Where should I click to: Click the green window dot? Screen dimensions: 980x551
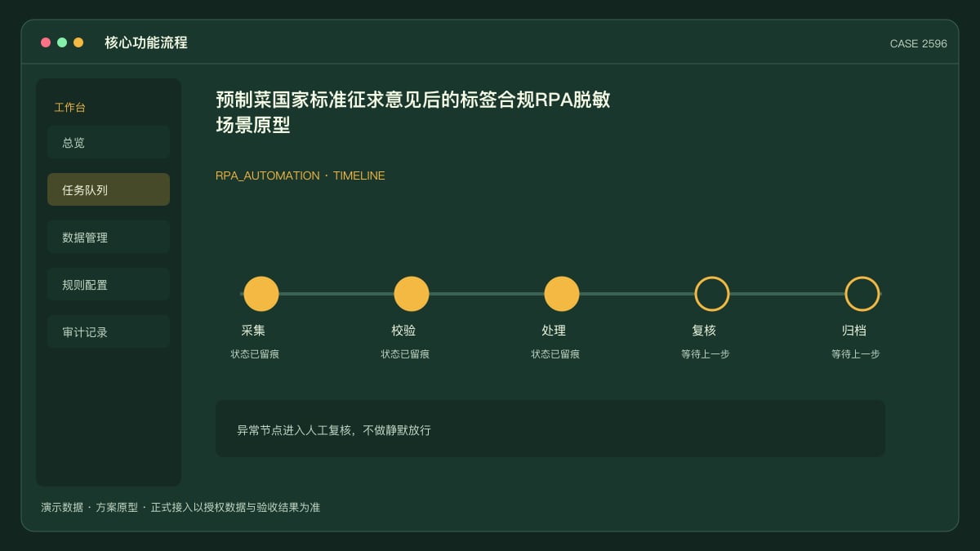(62, 42)
